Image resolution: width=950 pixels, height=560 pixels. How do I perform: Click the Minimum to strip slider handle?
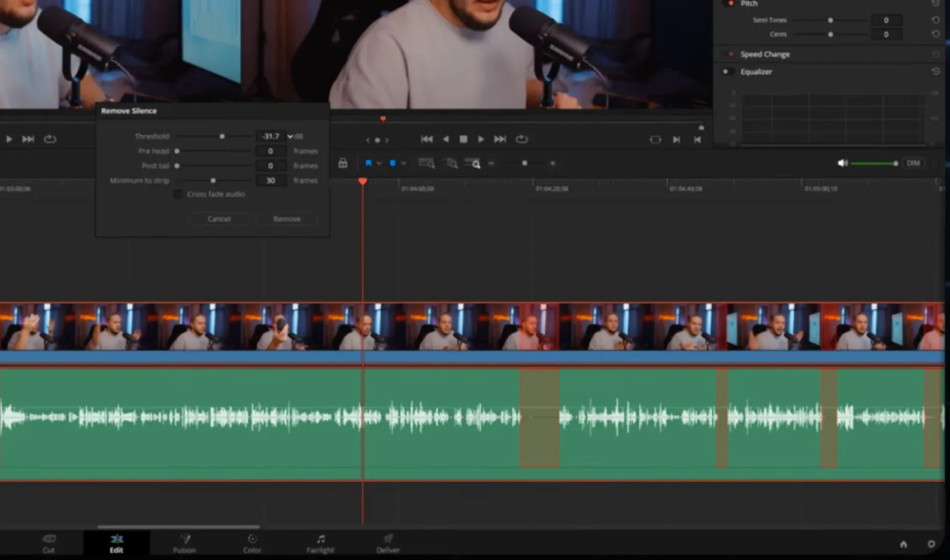pos(213,180)
